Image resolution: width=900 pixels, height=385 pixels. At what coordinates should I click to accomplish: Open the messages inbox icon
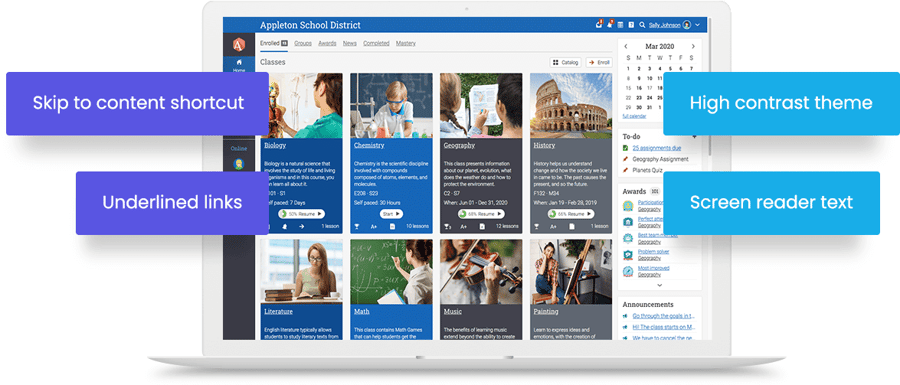[x=600, y=25]
